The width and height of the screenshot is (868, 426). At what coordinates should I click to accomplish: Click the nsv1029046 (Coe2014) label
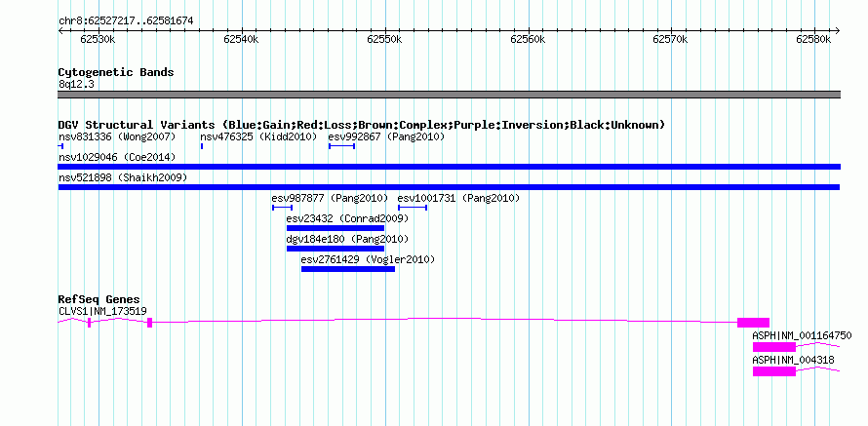tap(117, 157)
